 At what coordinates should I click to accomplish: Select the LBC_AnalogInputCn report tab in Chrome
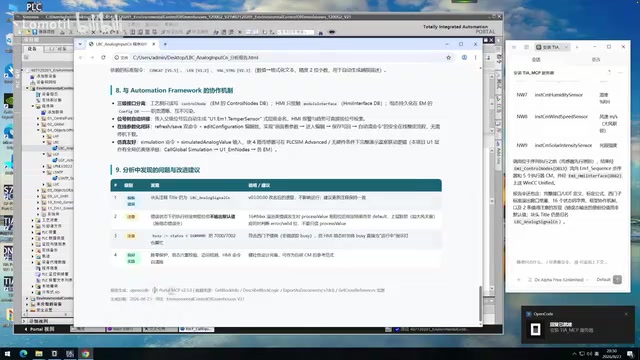click(x=121, y=44)
